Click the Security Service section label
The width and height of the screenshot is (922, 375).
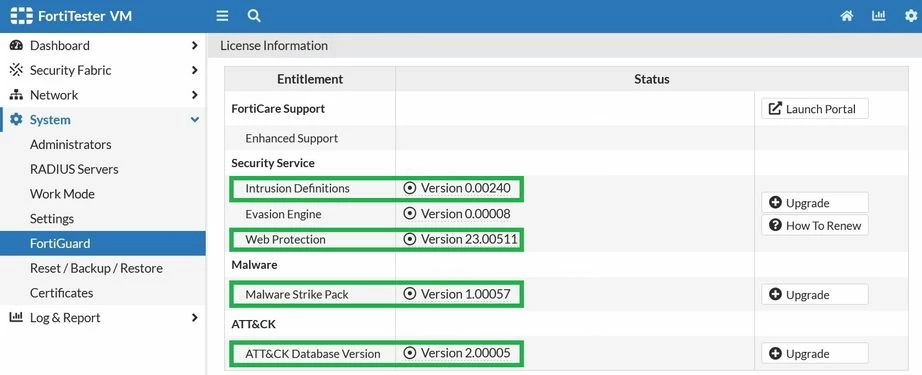coord(273,163)
